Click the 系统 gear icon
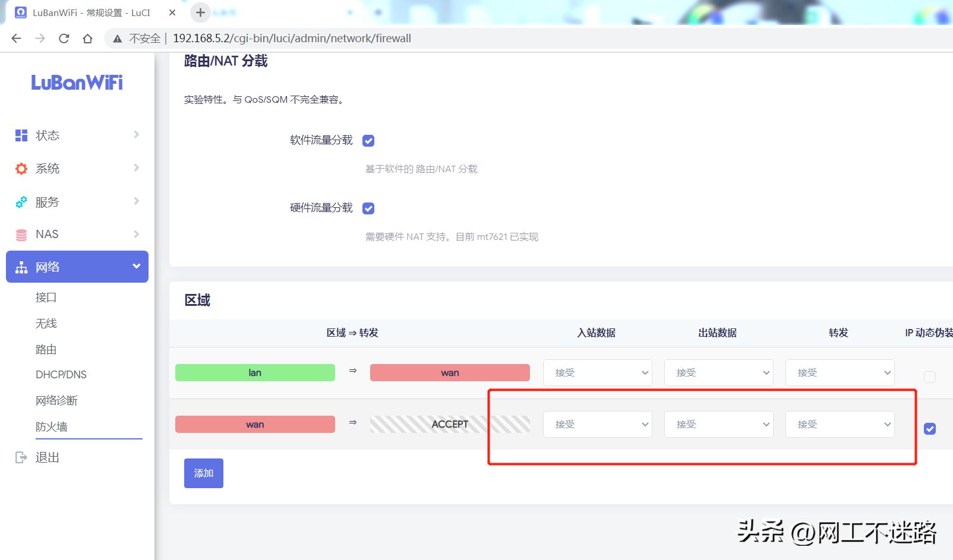 pos(21,169)
